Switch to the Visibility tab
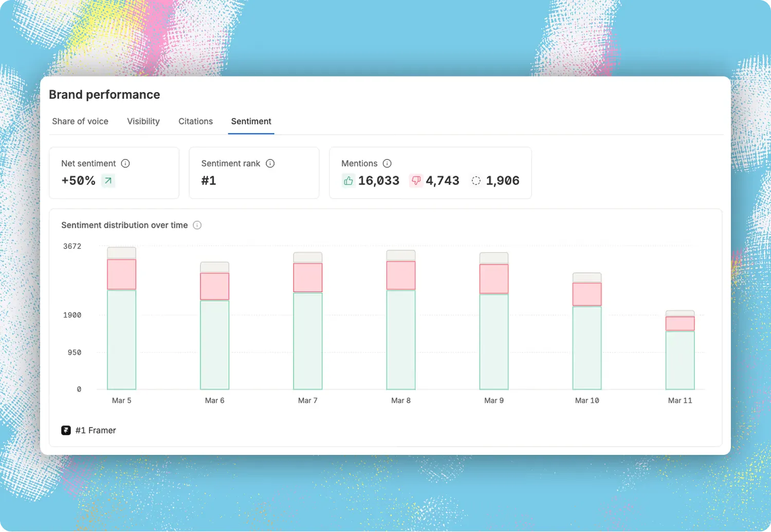The image size is (771, 532). pos(143,121)
